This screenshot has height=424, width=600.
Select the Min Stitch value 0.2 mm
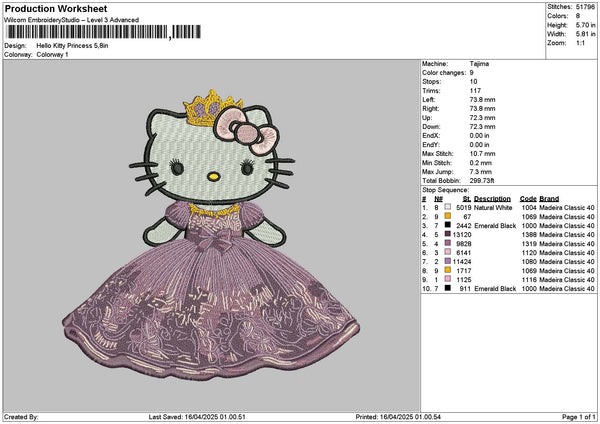481,163
